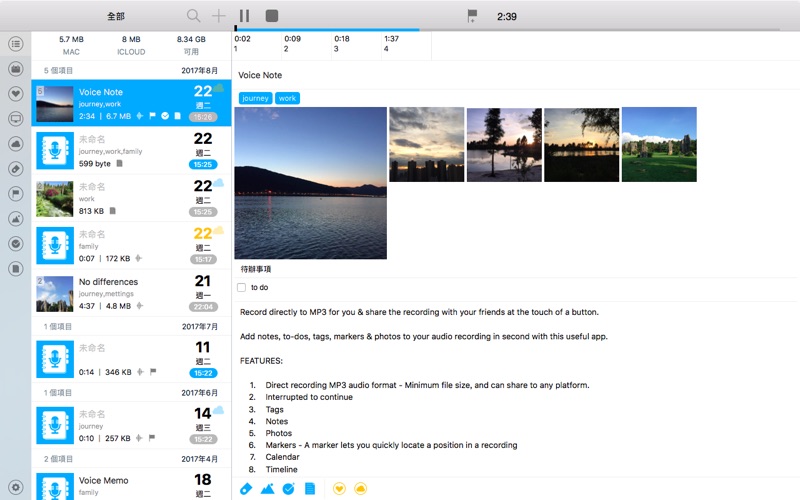Click the 'journey' tag

255,98
